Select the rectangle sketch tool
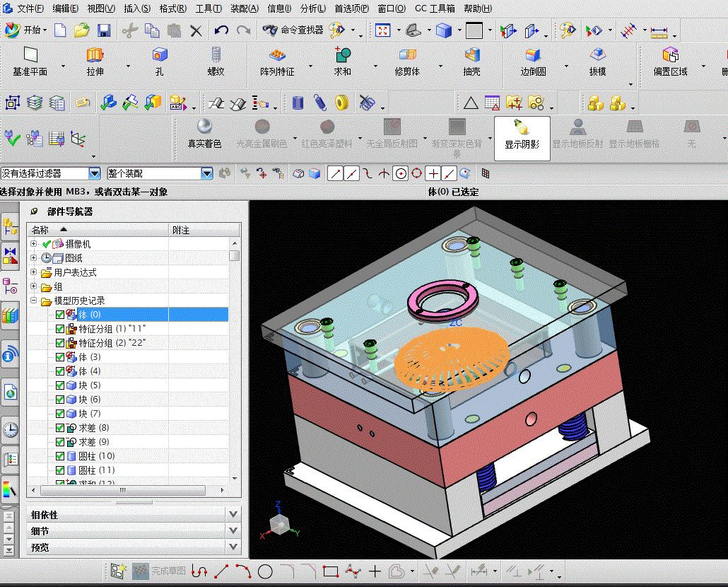Viewport: 728px width, 587px height. click(x=331, y=571)
